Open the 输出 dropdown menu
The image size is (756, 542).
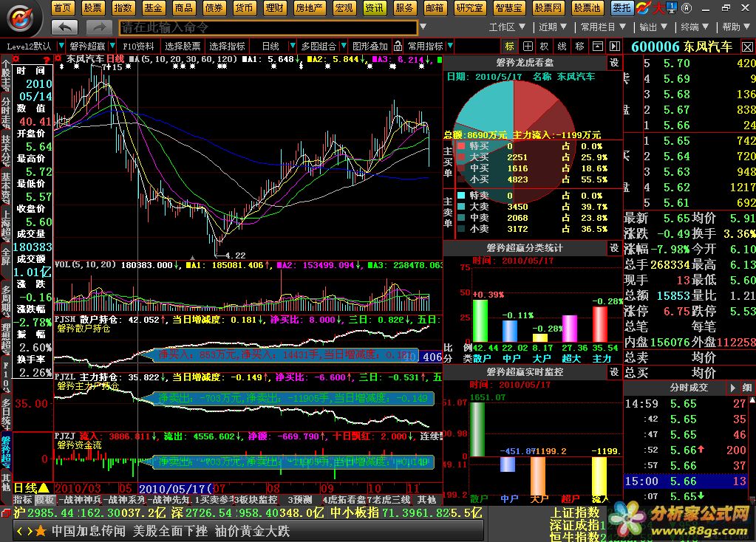(x=653, y=27)
